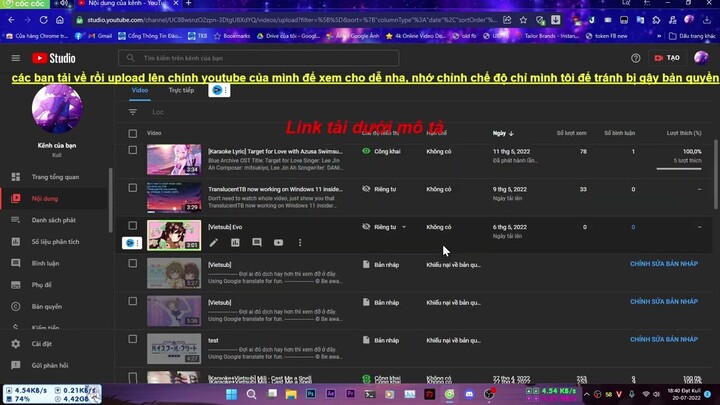Click Khiếu nại về bản quyền on test row
Viewport: 720px width, 405px height.
pos(453,340)
